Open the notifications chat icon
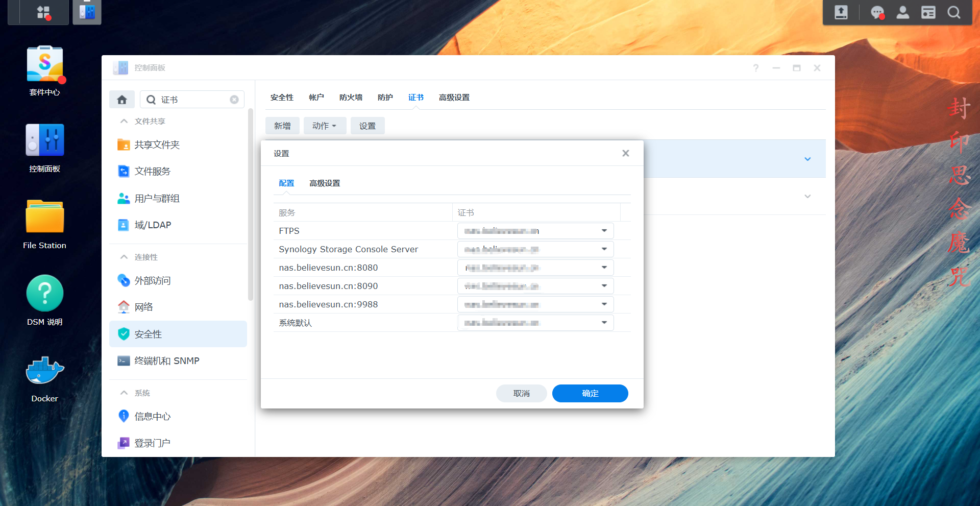This screenshot has height=506, width=980. (x=877, y=12)
